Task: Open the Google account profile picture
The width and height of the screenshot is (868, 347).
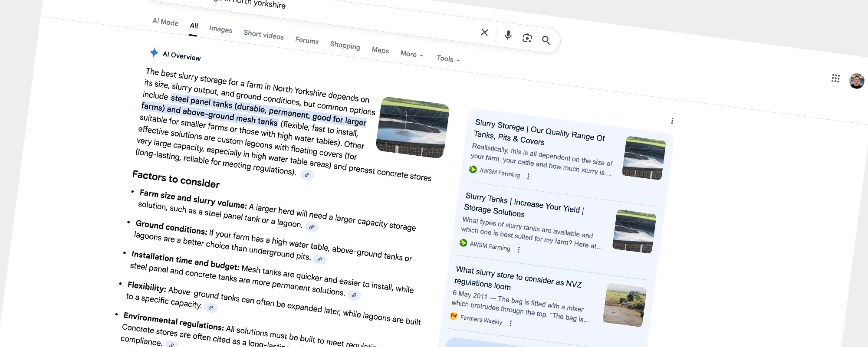Action: click(x=856, y=81)
